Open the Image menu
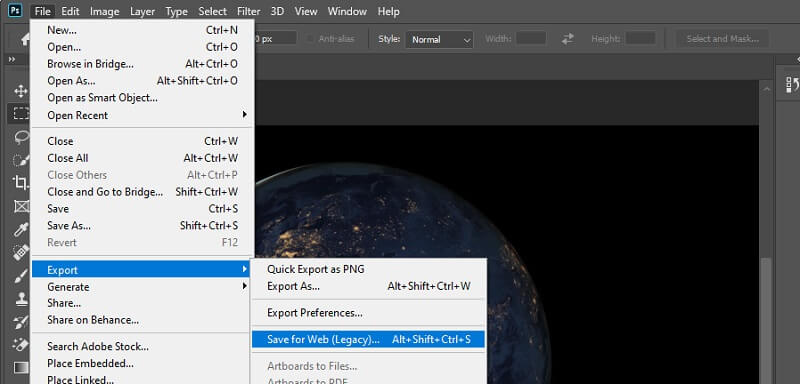The image size is (800, 384). tap(105, 11)
